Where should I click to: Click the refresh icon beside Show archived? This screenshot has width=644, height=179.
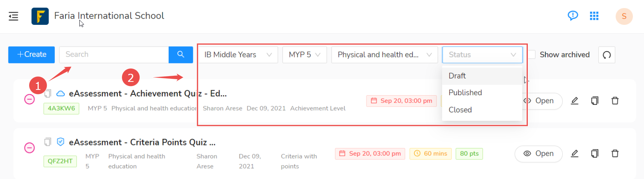(606, 55)
